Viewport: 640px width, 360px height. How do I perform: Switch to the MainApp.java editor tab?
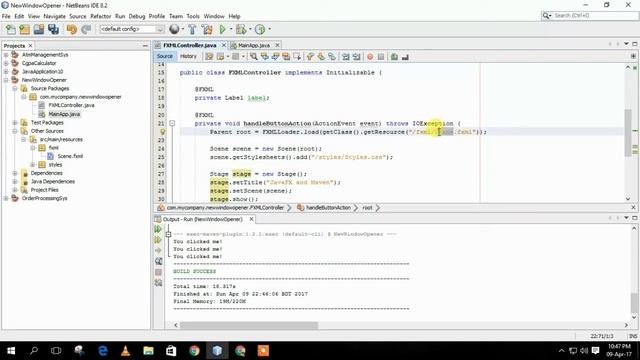[x=253, y=45]
